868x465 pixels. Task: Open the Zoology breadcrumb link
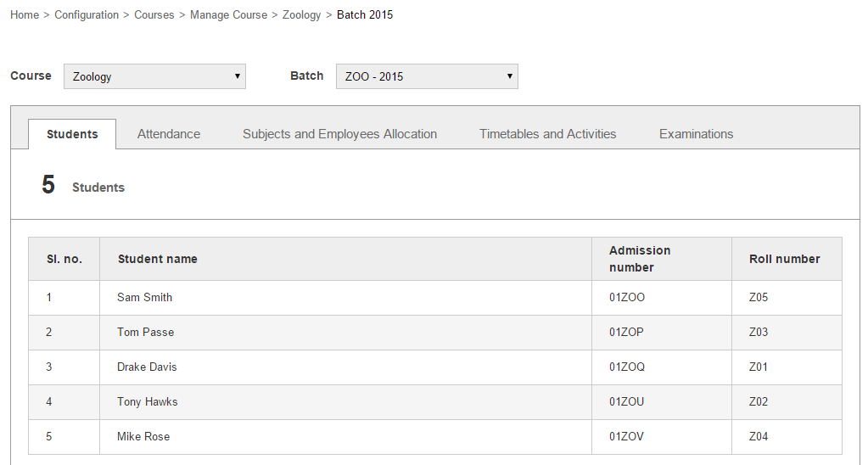coord(302,15)
